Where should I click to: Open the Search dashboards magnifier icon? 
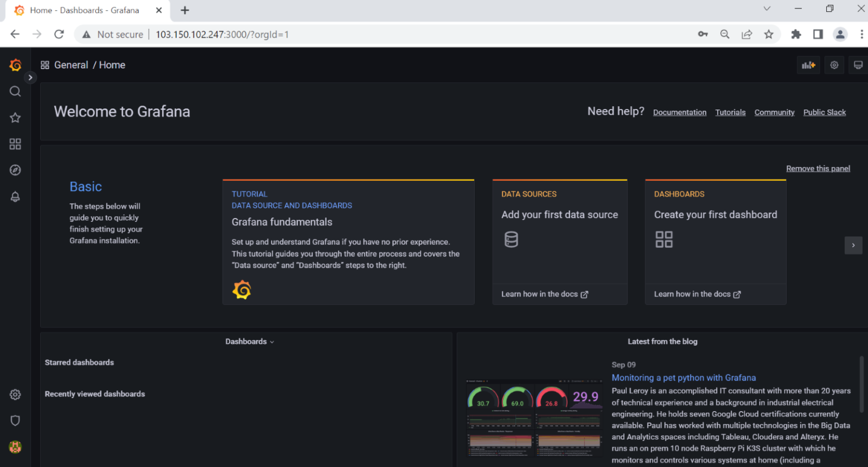click(x=15, y=91)
